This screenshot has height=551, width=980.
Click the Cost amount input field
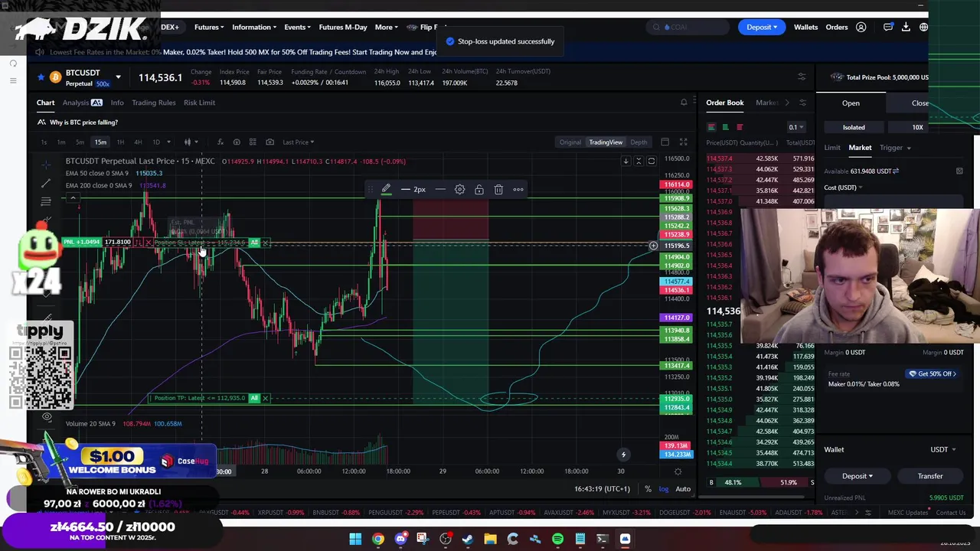893,201
